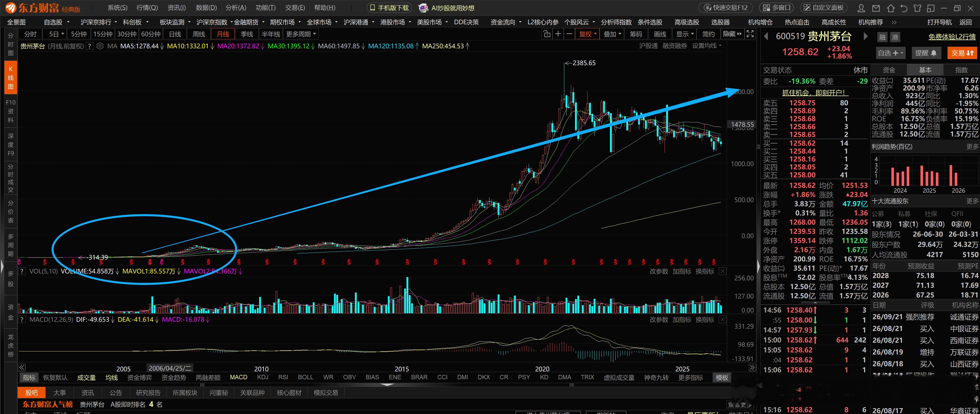This screenshot has width=980, height=414.
Task: Close the MACD indicator panel with X icon
Action: [722, 319]
